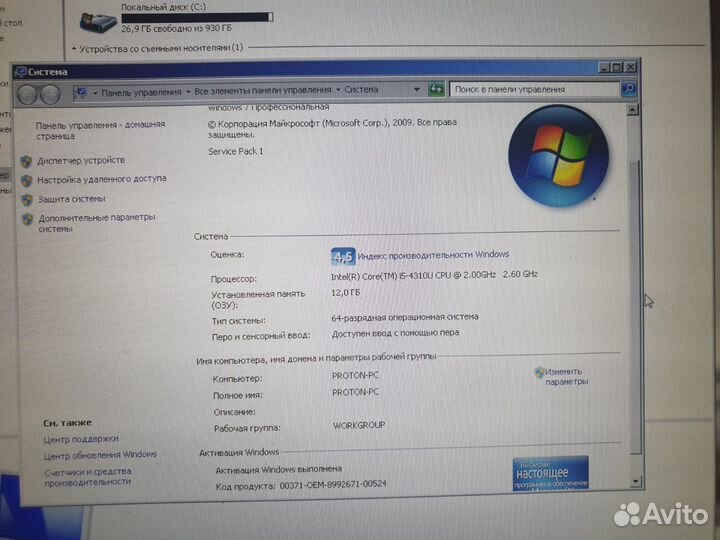
Task: Click the search magnifier icon
Action: (628, 89)
